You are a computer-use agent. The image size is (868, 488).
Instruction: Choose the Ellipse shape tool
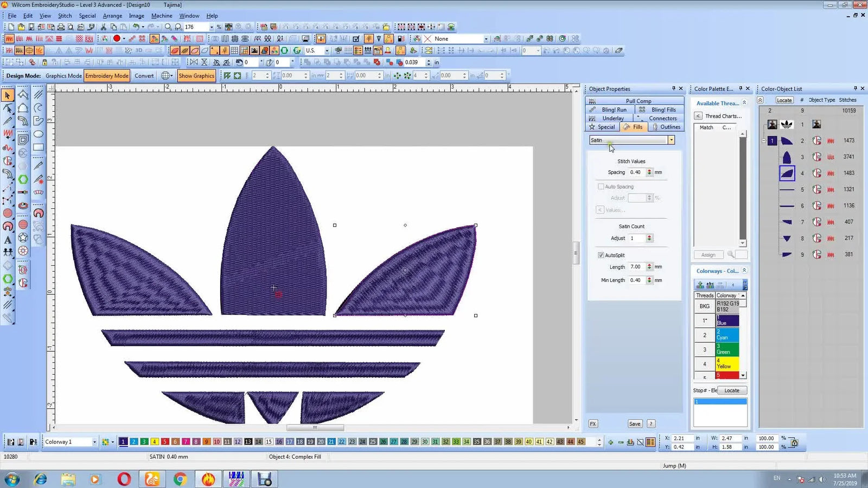point(38,134)
